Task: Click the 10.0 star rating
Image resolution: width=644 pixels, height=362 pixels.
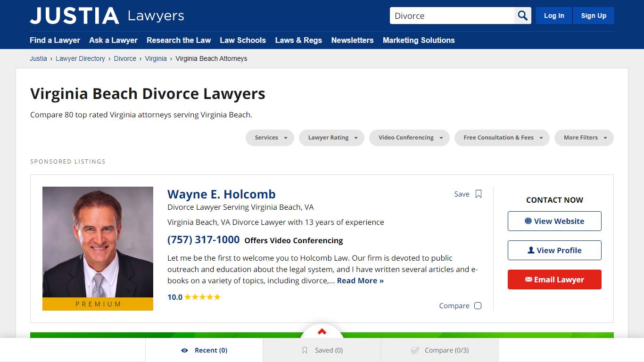Action: click(x=194, y=297)
